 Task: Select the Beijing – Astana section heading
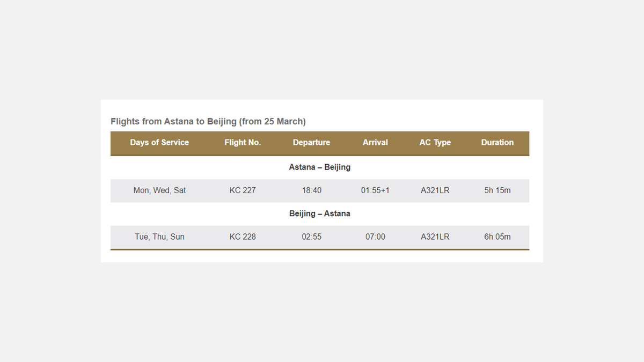[319, 213]
